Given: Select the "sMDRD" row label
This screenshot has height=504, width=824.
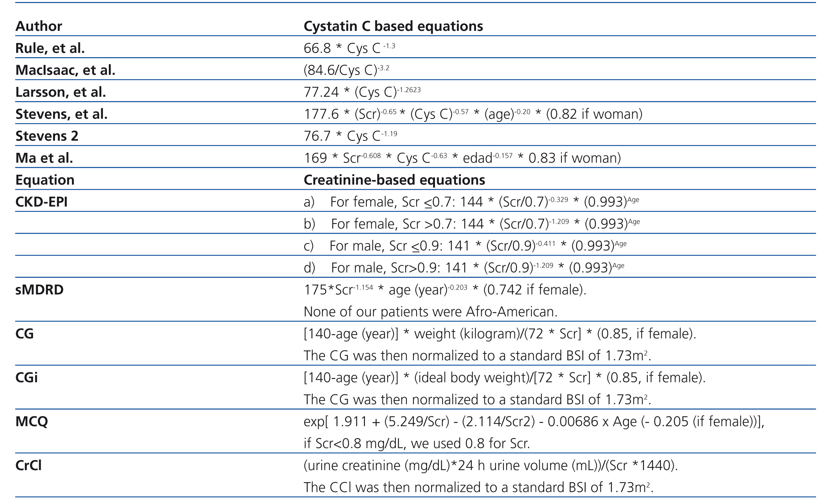Looking at the screenshot, I should (40, 290).
